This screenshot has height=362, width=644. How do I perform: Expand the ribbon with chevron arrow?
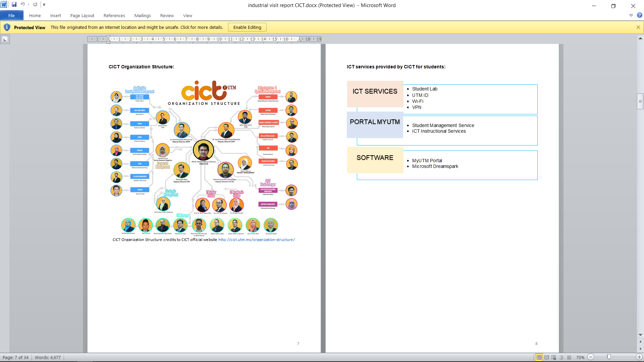pos(631,15)
